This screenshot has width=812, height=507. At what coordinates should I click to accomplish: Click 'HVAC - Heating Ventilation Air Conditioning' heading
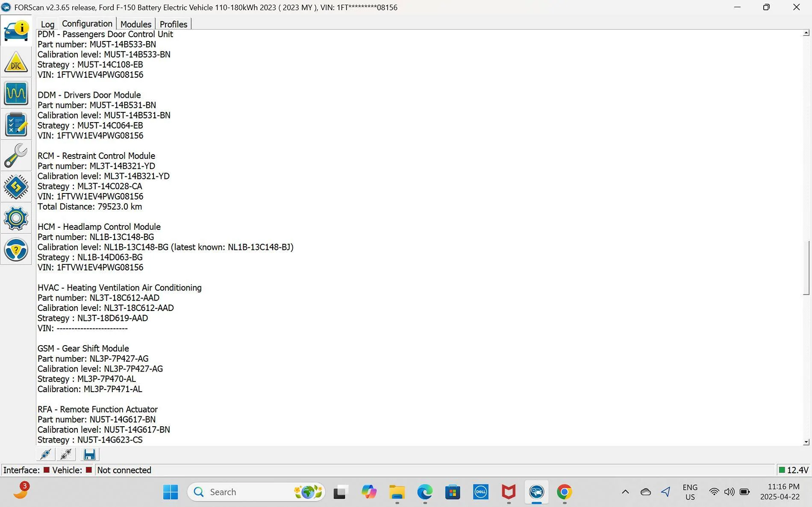[120, 288]
